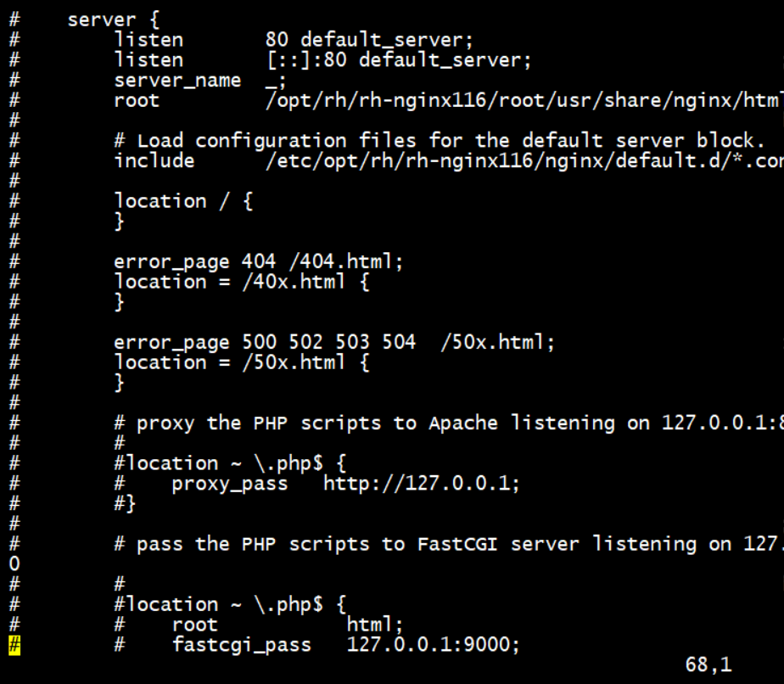Click the word 'server' at the block start
Viewport: 784px width, 684px height.
click(x=101, y=19)
